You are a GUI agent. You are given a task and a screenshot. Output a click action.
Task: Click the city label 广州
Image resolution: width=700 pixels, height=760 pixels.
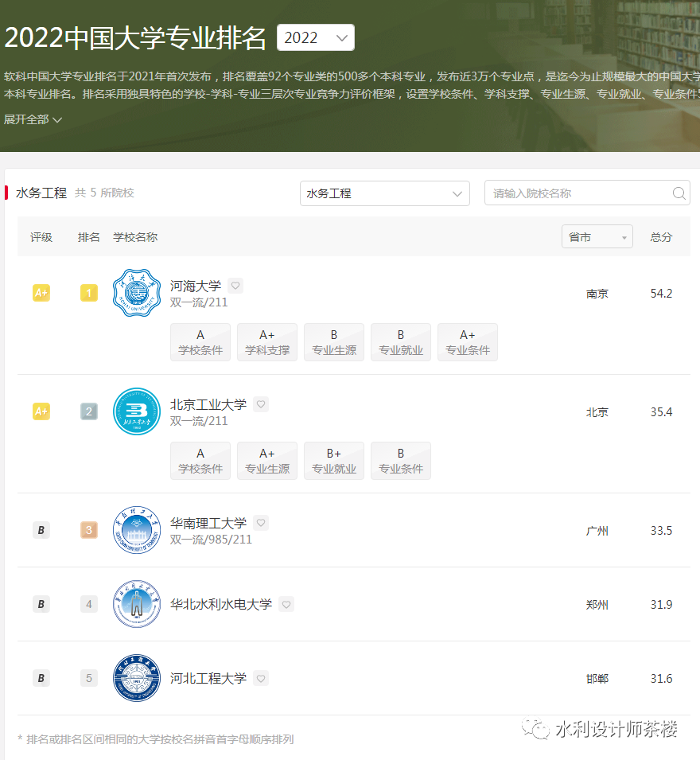tap(597, 532)
